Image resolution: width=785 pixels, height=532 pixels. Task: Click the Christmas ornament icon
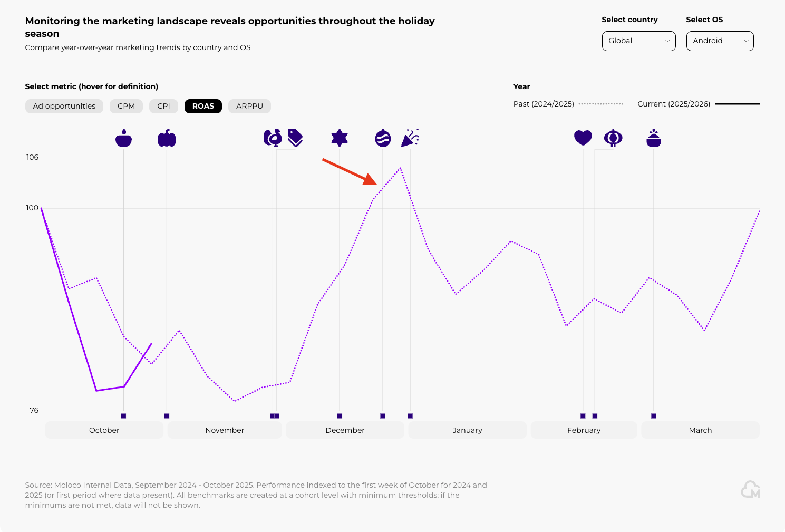383,138
